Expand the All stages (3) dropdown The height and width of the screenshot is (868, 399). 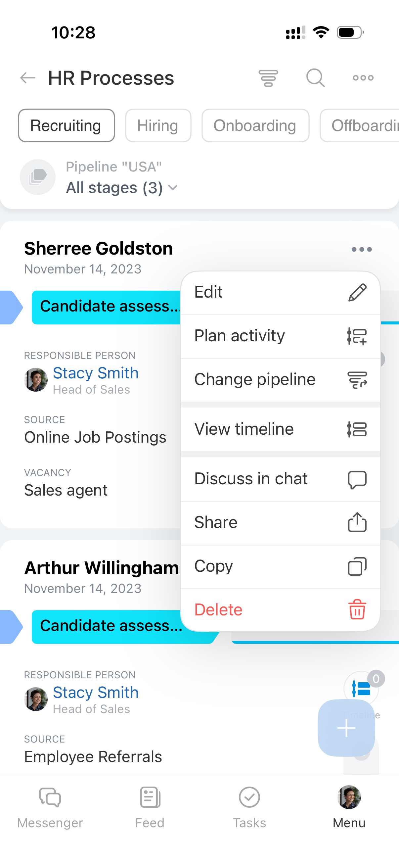pos(121,188)
